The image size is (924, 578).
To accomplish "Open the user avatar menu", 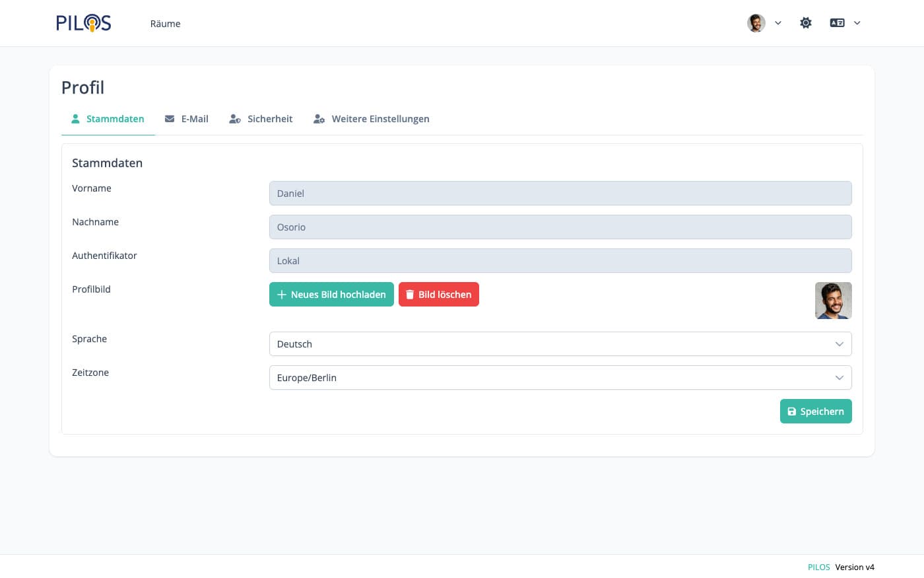I will [756, 23].
